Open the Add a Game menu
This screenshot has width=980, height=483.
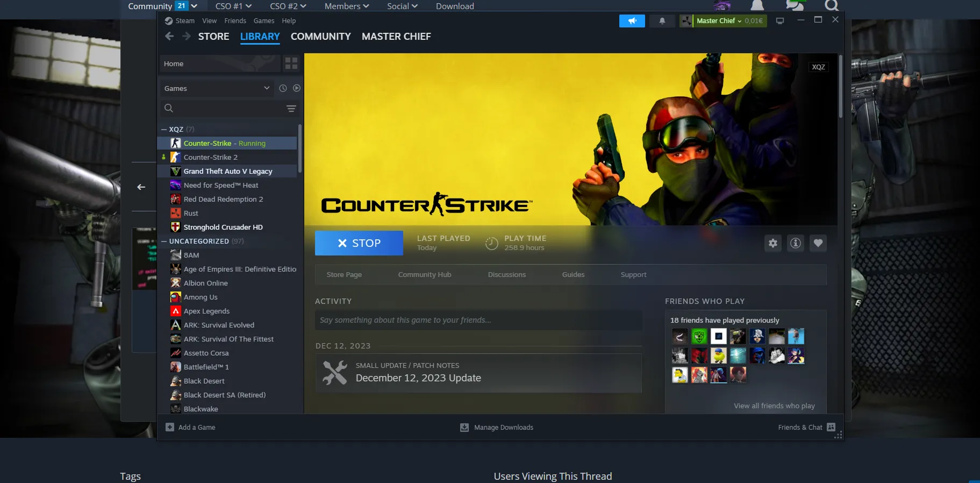click(x=191, y=427)
